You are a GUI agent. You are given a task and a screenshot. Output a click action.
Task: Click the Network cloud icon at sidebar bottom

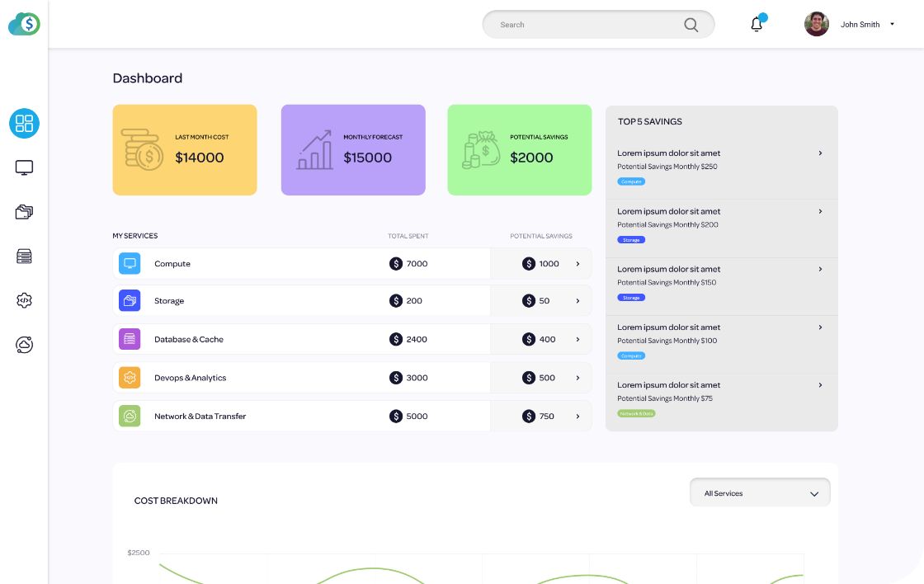pos(24,345)
